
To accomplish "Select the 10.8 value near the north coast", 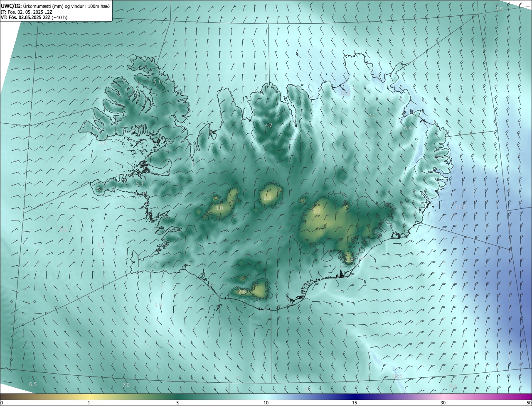I will 345,93.
